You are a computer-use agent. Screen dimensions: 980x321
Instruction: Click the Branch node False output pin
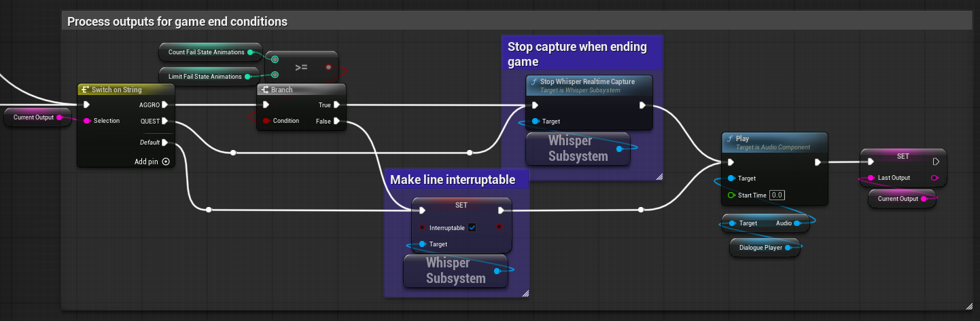(337, 121)
